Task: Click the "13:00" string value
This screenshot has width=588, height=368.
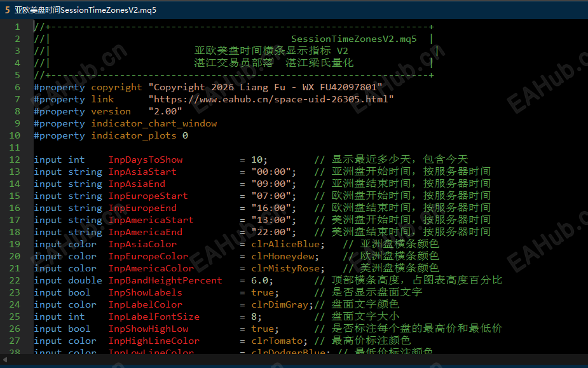Action: point(271,220)
